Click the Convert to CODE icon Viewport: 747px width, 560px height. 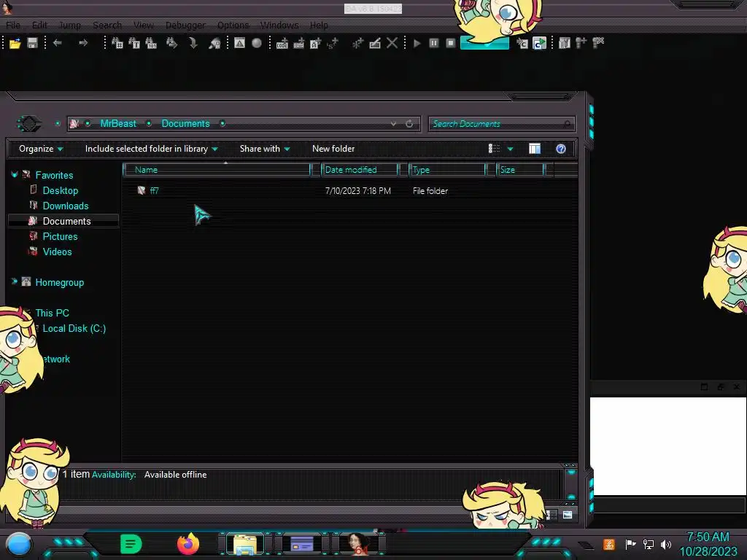282,43
